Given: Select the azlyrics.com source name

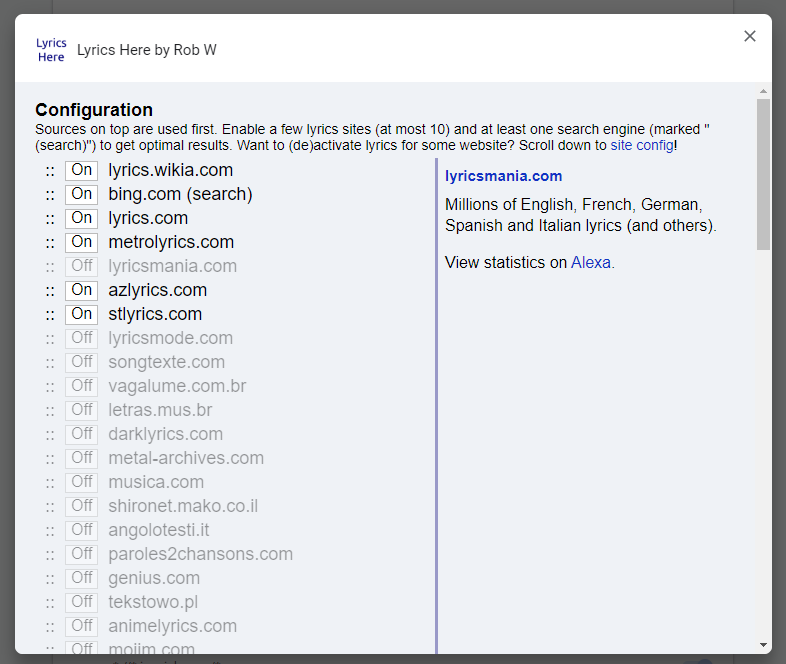Looking at the screenshot, I should tap(157, 290).
